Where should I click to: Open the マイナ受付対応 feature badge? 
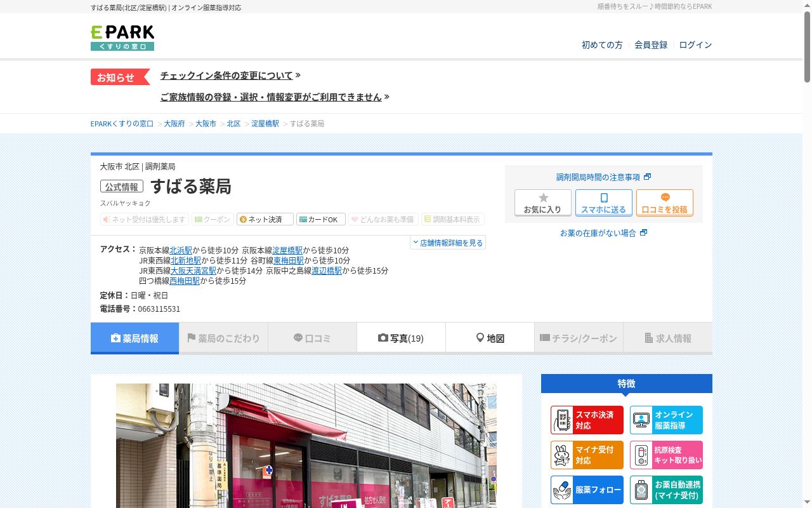[587, 455]
